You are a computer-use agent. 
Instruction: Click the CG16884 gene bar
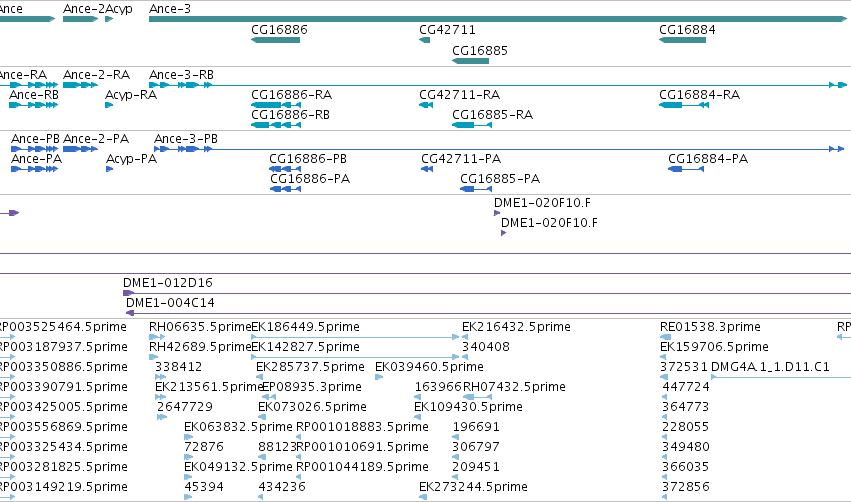point(682,40)
